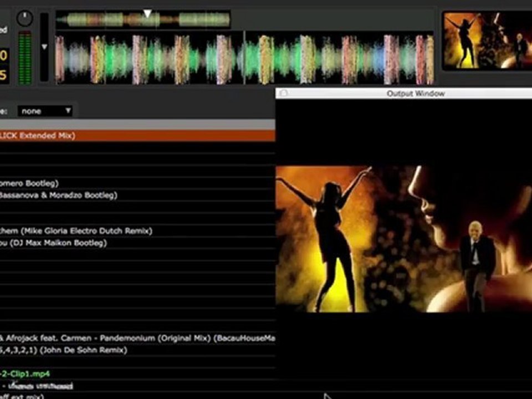Select the 'John De Sohn Remix' track row
The width and height of the screenshot is (532, 399).
[x=137, y=350]
